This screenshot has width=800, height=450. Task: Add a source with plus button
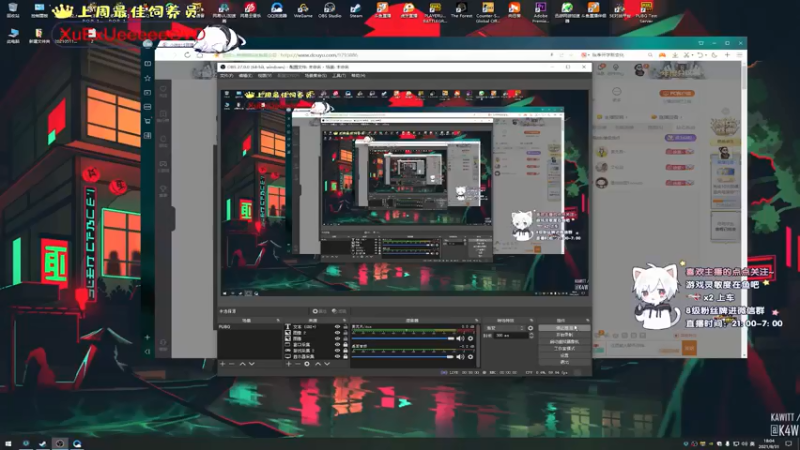[289, 364]
